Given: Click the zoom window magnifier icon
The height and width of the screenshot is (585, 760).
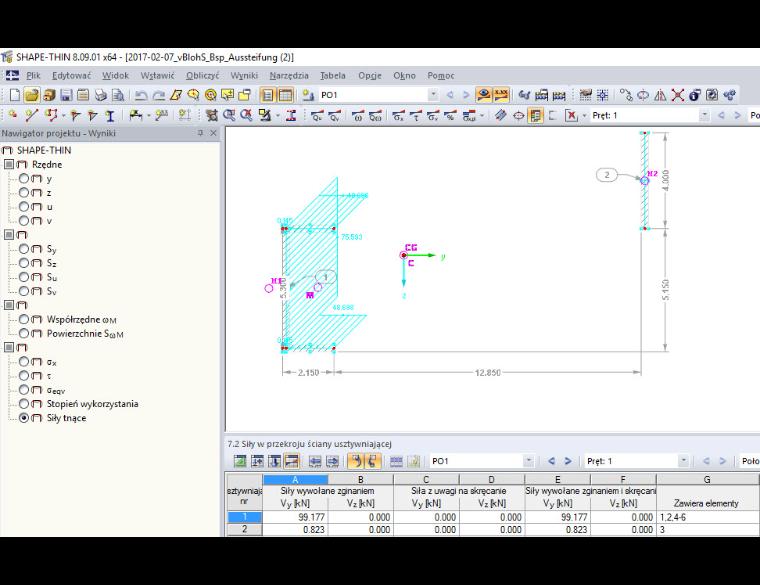Looking at the screenshot, I should 229,115.
